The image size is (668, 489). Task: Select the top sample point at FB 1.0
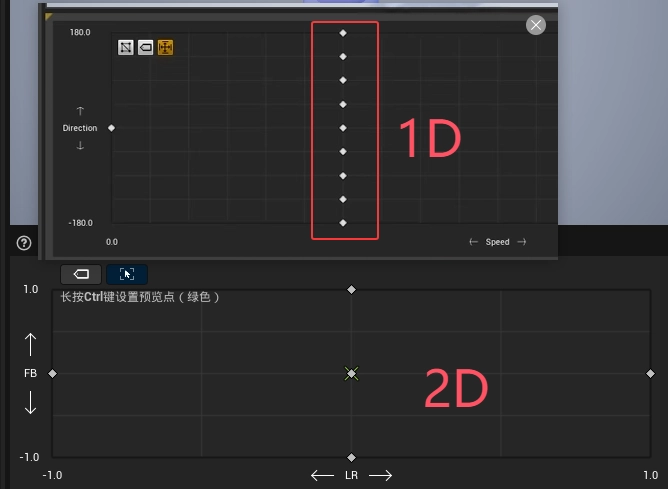[x=351, y=290]
